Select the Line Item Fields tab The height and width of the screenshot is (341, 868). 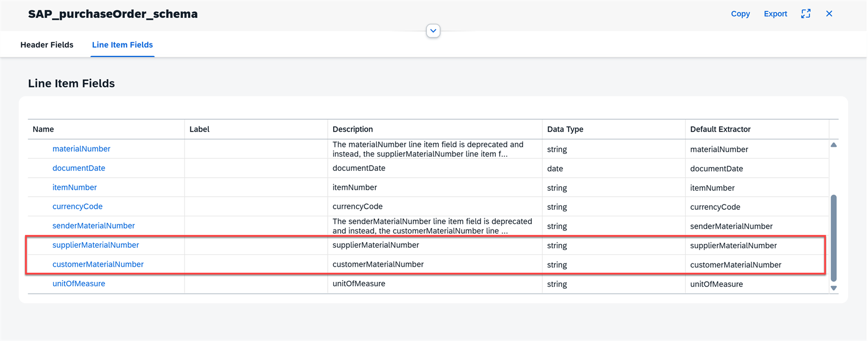[122, 45]
